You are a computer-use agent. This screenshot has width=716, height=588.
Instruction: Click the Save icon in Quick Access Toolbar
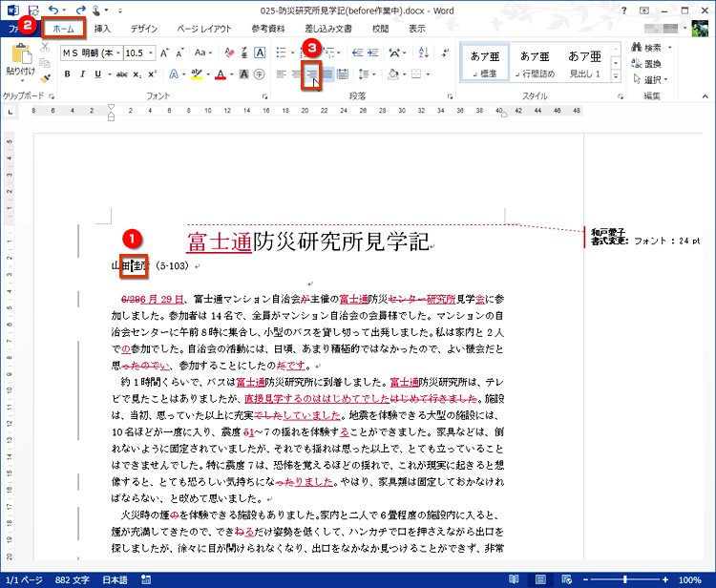click(33, 10)
